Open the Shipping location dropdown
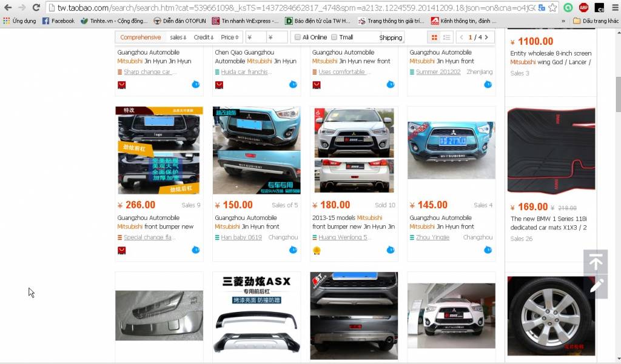621x364 pixels. 391,38
